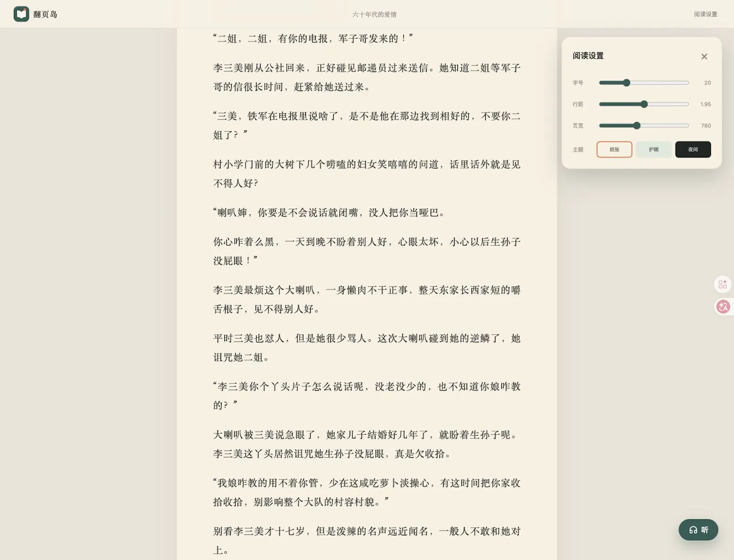The height and width of the screenshot is (560, 734).
Task: Click paragraph starting 大喇叭被三美说急眼了
Action: [x=367, y=444]
